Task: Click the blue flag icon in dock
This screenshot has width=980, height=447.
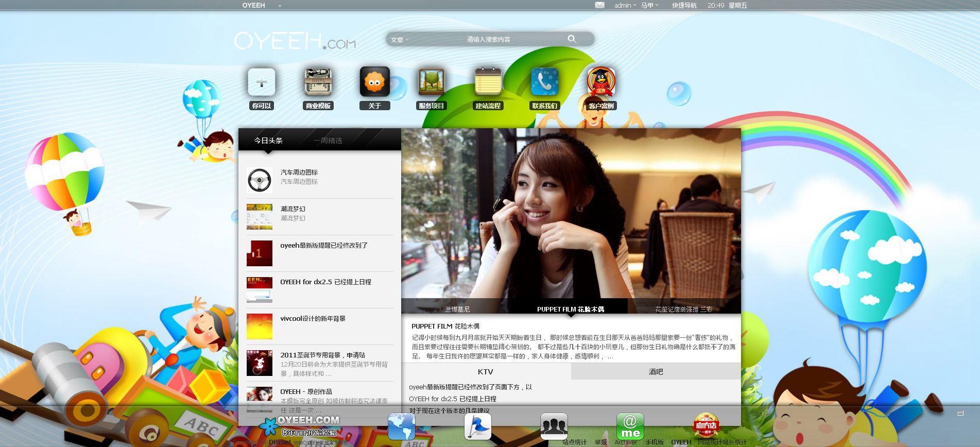Action: click(x=478, y=426)
